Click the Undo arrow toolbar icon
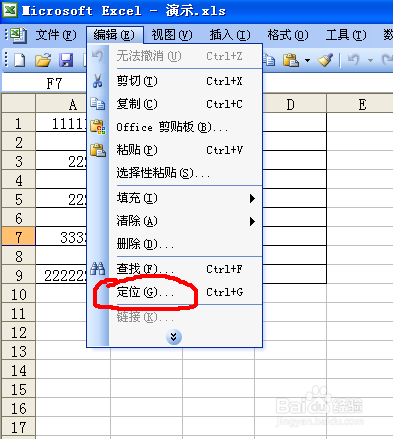This screenshot has height=439, width=393. tap(353, 60)
